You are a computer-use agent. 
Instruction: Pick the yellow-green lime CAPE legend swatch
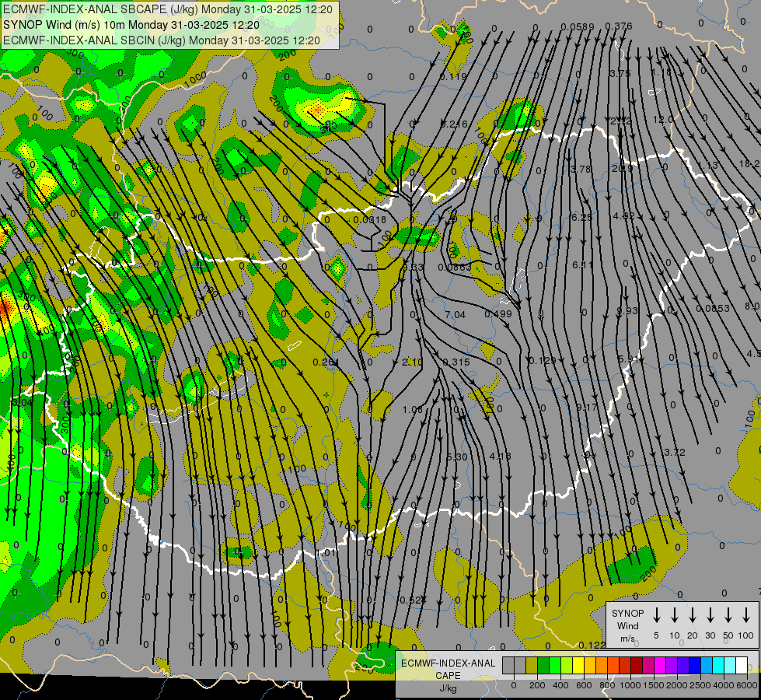[567, 665]
